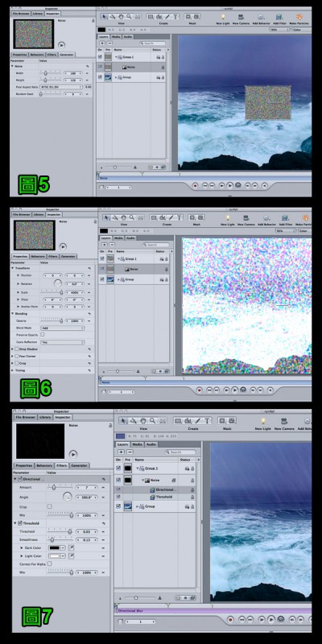Expand the Four Corner section
322x644 pixels.
tap(12, 356)
